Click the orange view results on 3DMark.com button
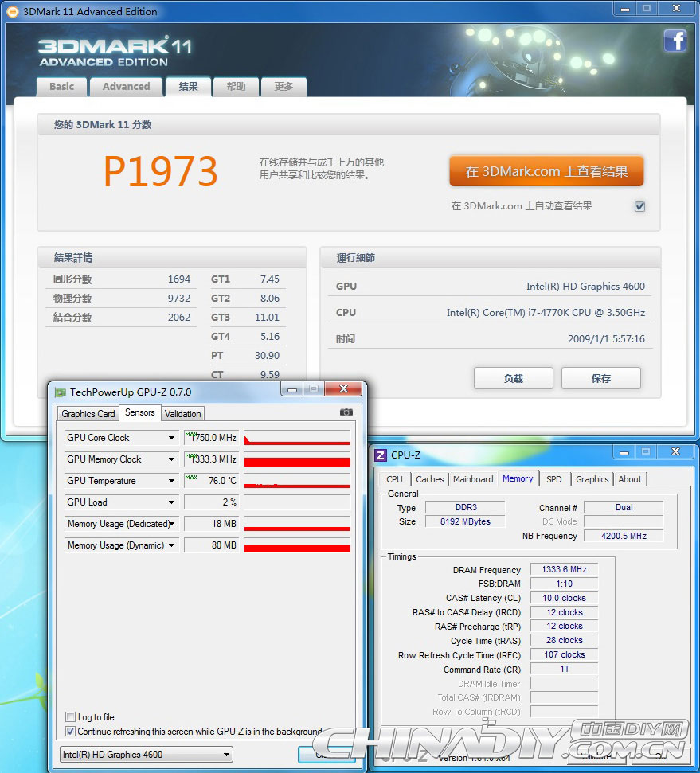Image resolution: width=700 pixels, height=773 pixels. click(546, 172)
